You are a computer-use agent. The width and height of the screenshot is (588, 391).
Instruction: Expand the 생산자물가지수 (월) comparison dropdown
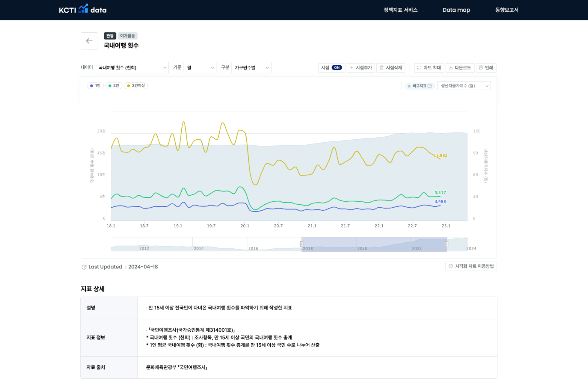pos(464,86)
